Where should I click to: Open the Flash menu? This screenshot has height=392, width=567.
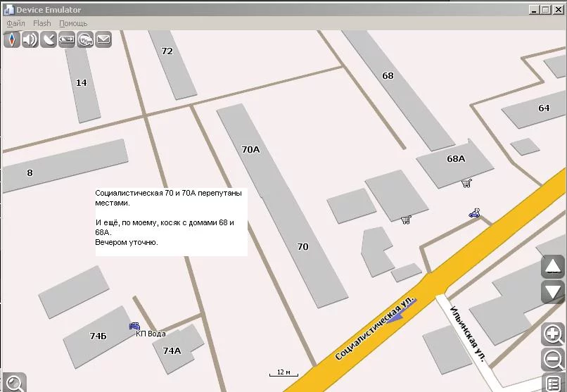(42, 23)
